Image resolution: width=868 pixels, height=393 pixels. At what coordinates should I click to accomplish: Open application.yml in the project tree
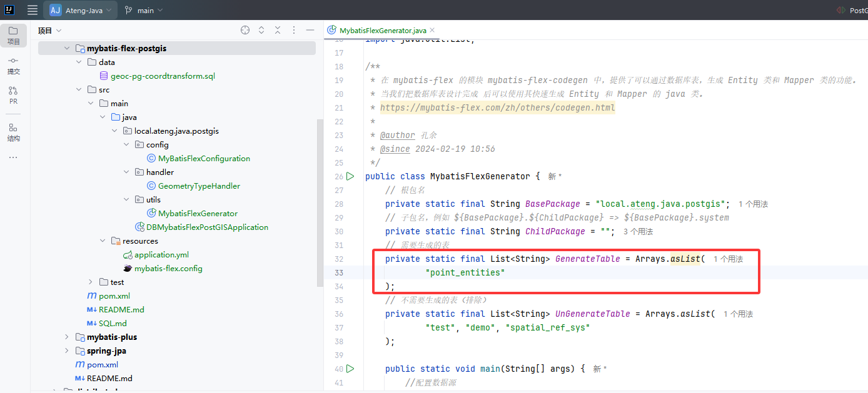(161, 254)
